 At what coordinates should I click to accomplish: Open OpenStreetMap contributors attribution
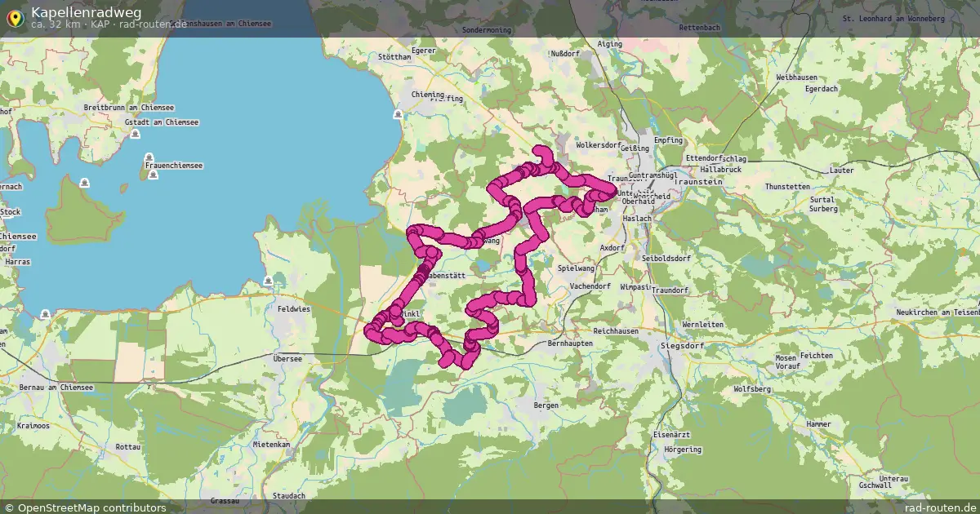pyautogui.click(x=85, y=507)
